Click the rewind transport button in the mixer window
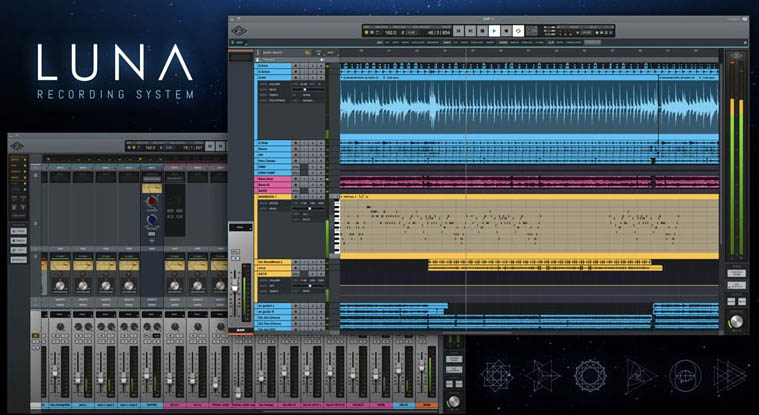This screenshot has height=415, width=759. 210,146
